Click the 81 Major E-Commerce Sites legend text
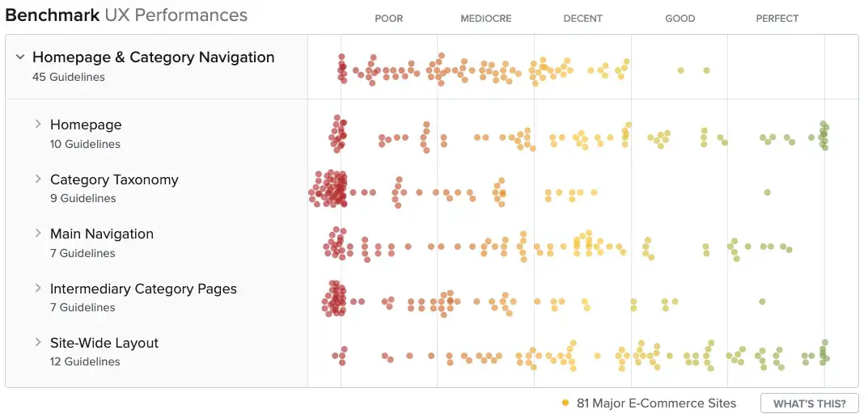Viewport: 868px width, 418px height. coord(656,403)
